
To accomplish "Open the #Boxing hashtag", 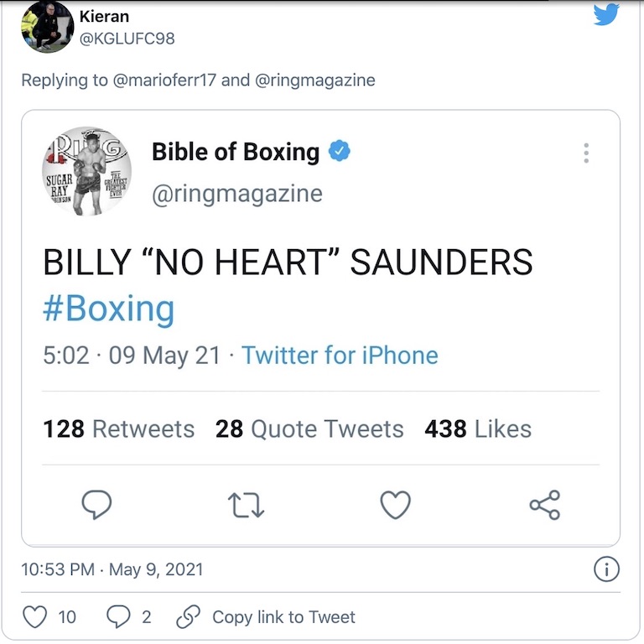I will (x=109, y=309).
